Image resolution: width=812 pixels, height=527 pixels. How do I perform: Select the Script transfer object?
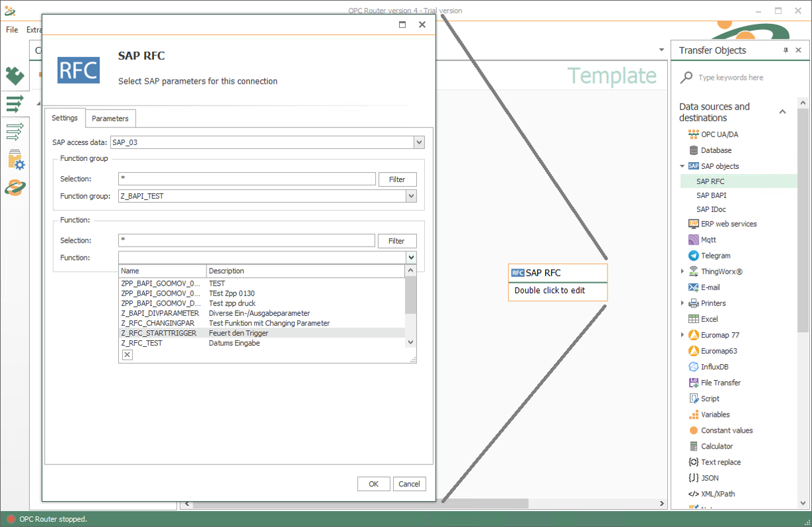[x=710, y=399]
